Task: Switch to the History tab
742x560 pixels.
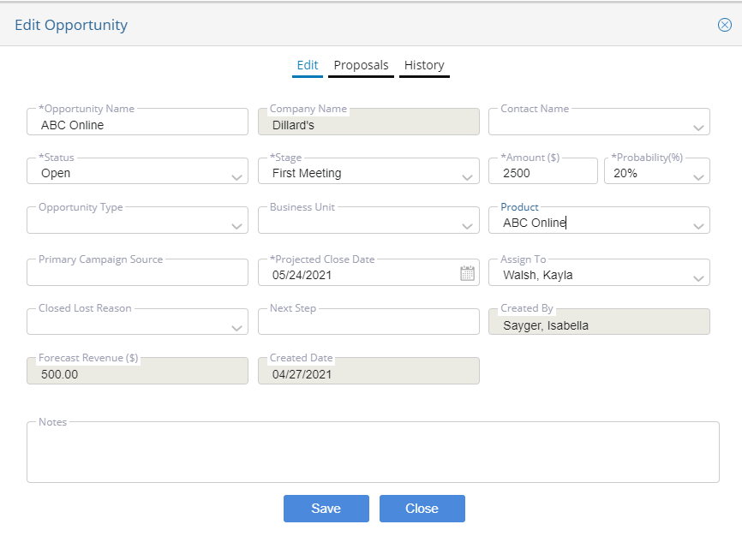Action: pyautogui.click(x=424, y=65)
